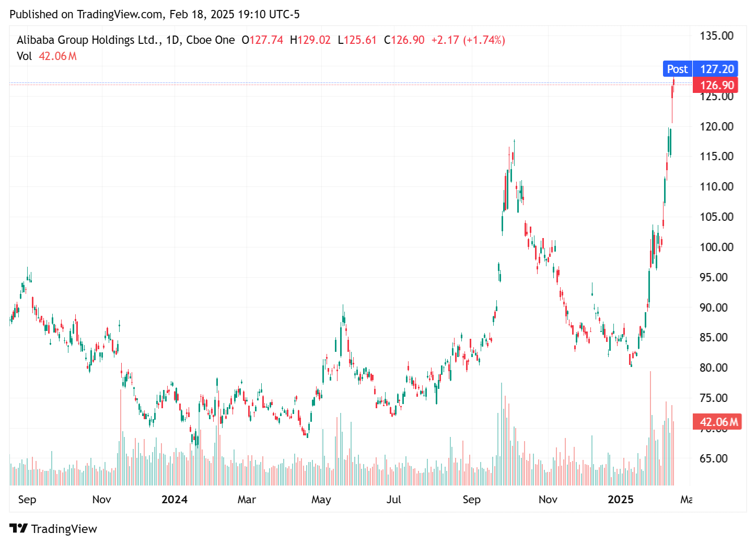The image size is (756, 545).
Task: Select the 2025 label on the time axis
Action: coord(621,500)
